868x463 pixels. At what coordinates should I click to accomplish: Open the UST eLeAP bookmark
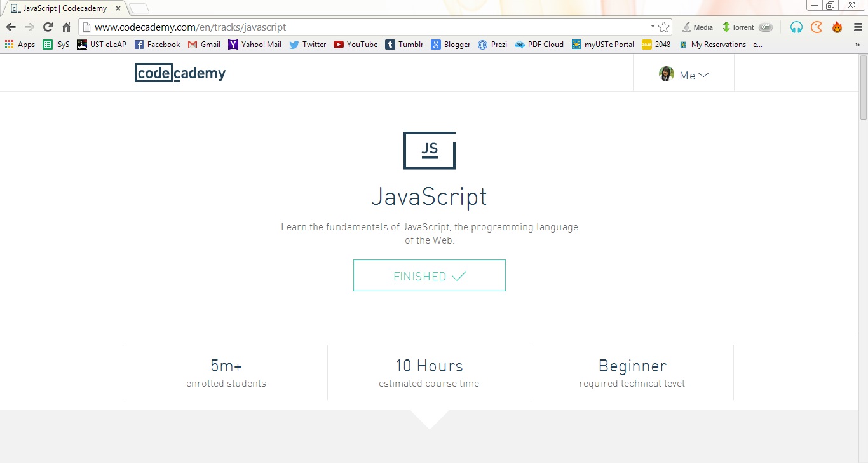[x=102, y=45]
